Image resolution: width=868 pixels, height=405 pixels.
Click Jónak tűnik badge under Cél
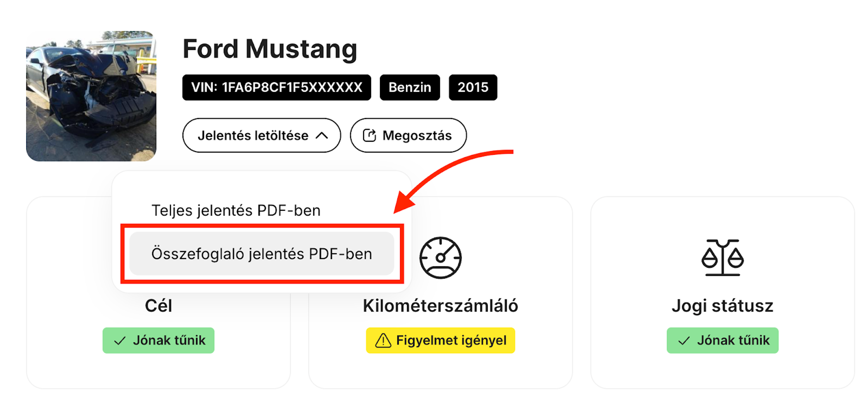coord(158,340)
